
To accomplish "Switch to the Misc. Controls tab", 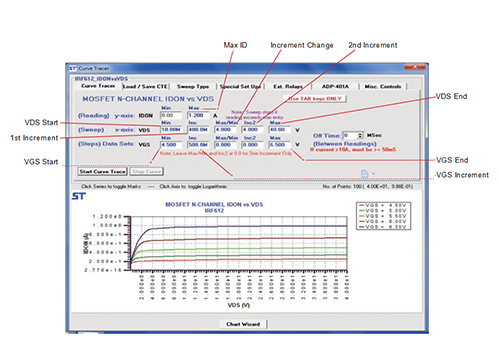I will pos(383,87).
